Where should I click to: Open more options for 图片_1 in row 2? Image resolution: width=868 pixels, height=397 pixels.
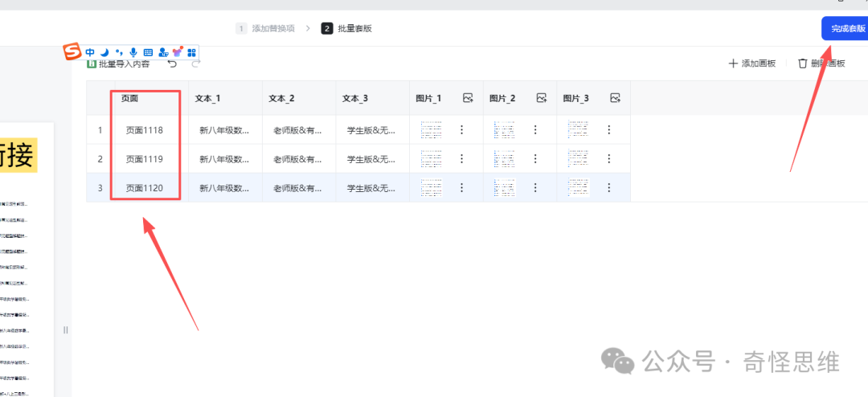(461, 158)
